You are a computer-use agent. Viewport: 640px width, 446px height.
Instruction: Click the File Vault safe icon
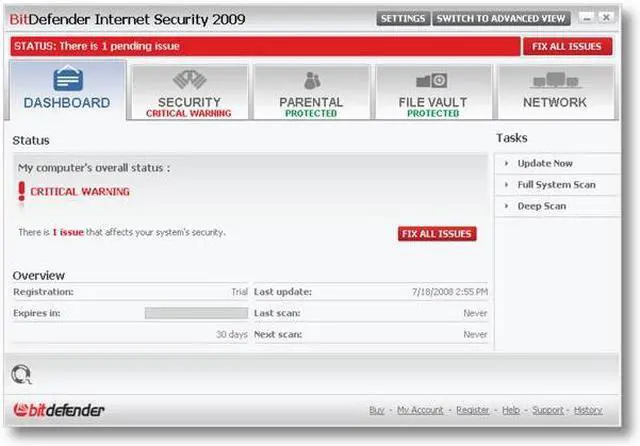coord(432,80)
